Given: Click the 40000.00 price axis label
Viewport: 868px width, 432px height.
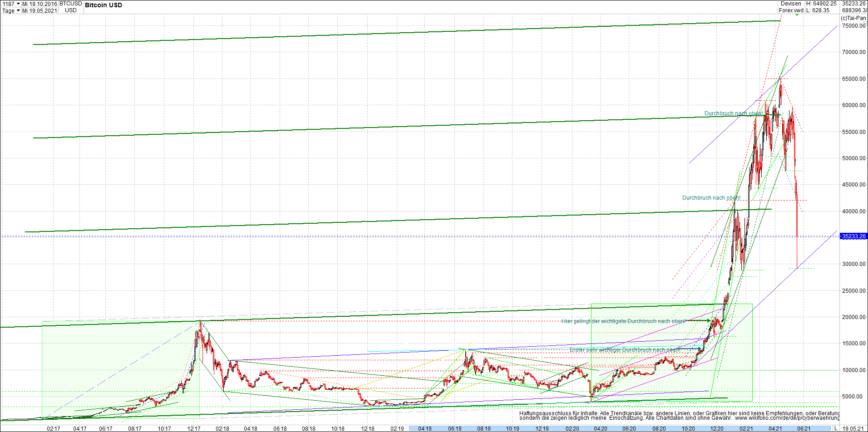Looking at the screenshot, I should [854, 211].
